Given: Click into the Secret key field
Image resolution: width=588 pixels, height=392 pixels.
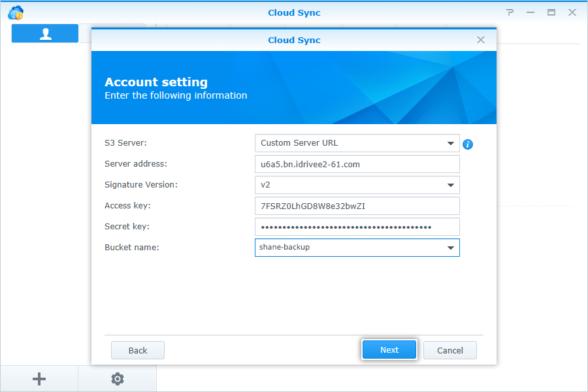Looking at the screenshot, I should coord(357,227).
